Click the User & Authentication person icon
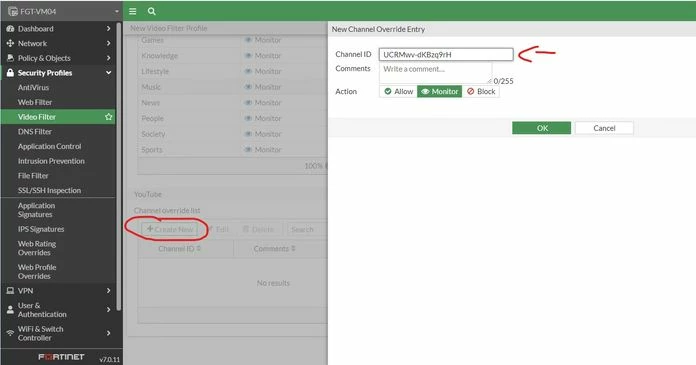The image size is (696, 365). (x=10, y=310)
